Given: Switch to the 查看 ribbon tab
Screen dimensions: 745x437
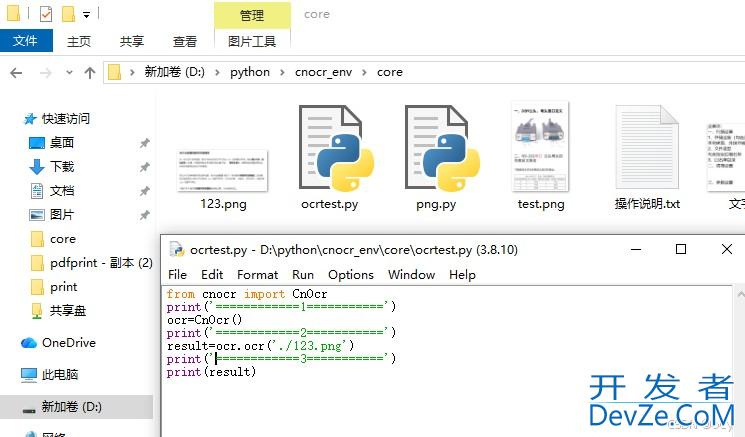Looking at the screenshot, I should [185, 41].
